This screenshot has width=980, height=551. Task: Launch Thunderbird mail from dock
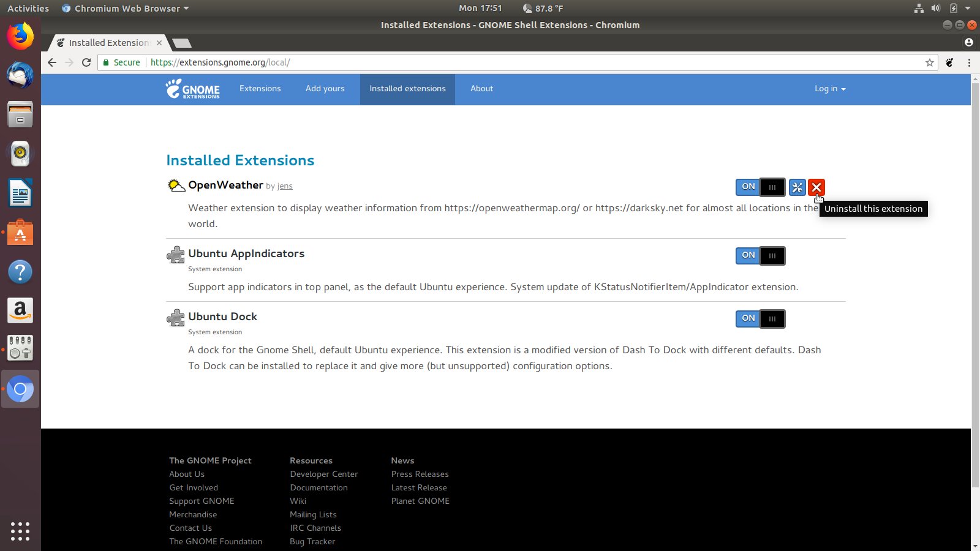pos(20,75)
